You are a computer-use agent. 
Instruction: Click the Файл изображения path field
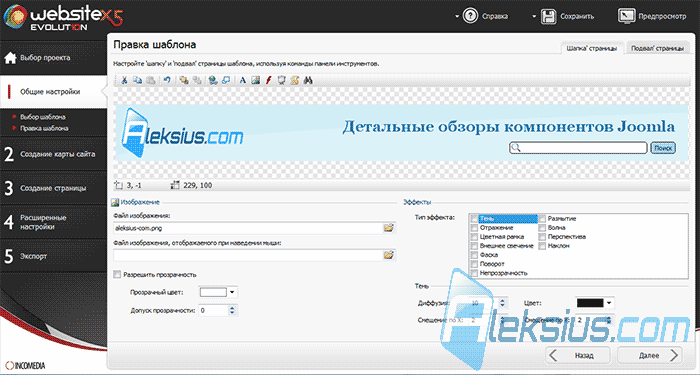pos(248,228)
